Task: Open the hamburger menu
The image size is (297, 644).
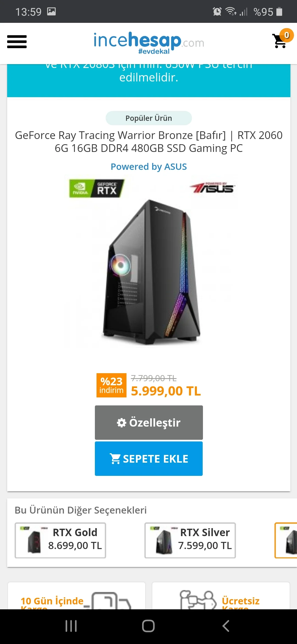Action: click(x=17, y=42)
